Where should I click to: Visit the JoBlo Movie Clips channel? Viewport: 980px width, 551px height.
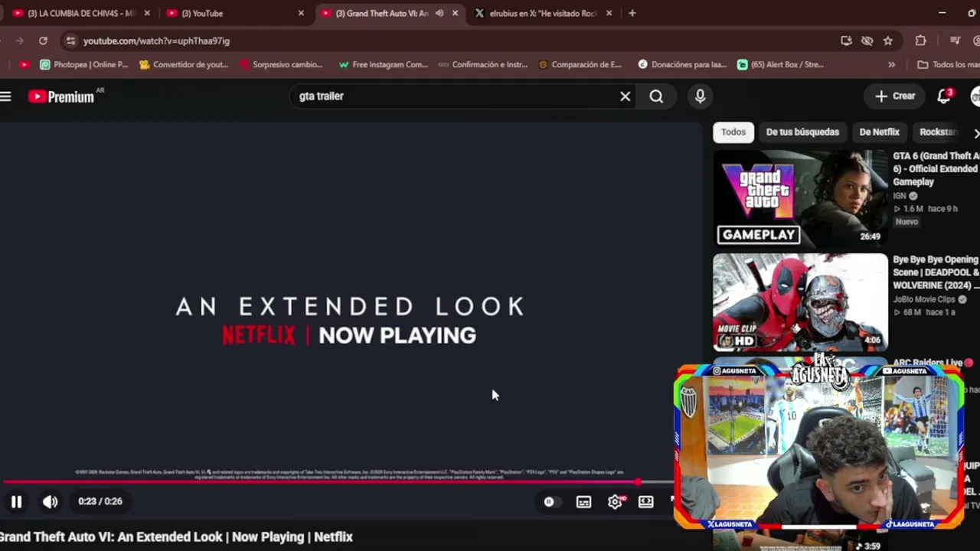(924, 299)
